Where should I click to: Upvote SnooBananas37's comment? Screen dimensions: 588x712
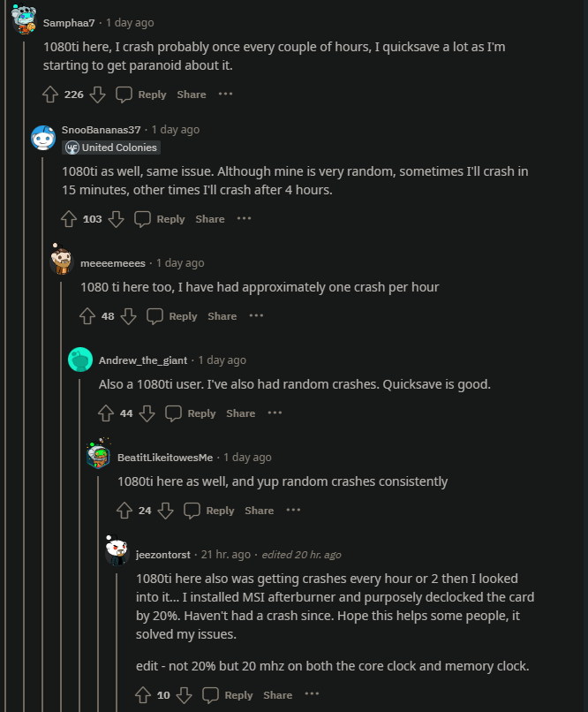pos(69,219)
